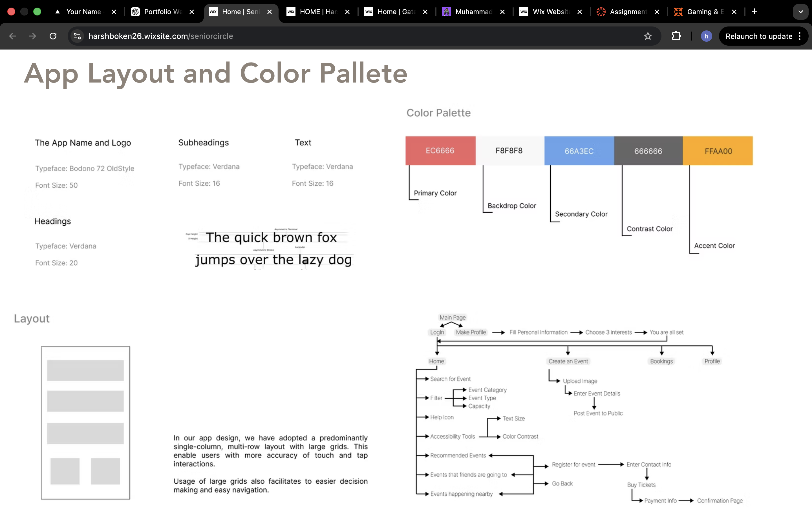Viewport: 812px width, 507px height.
Task: Click the Assignment tab's orange favicon
Action: 601,12
